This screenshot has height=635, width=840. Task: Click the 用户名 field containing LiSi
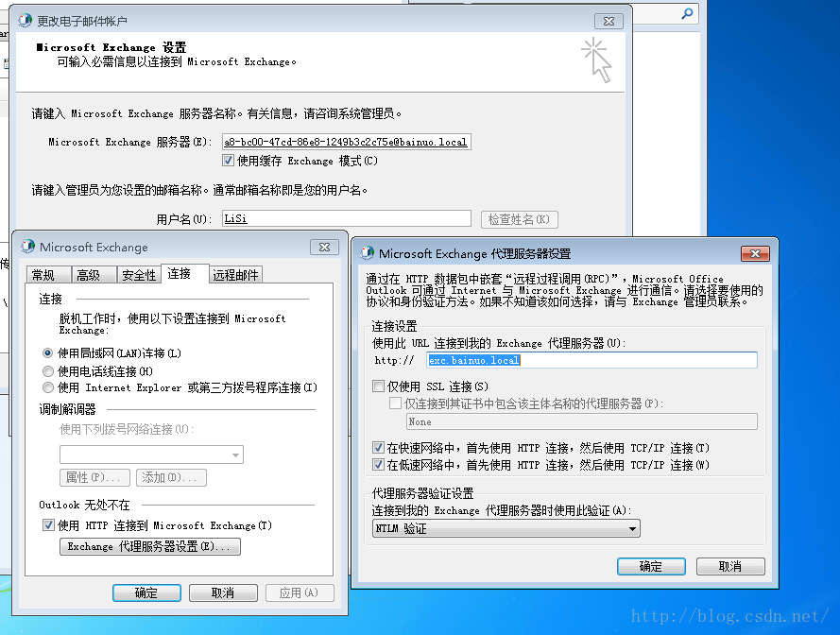(x=347, y=218)
